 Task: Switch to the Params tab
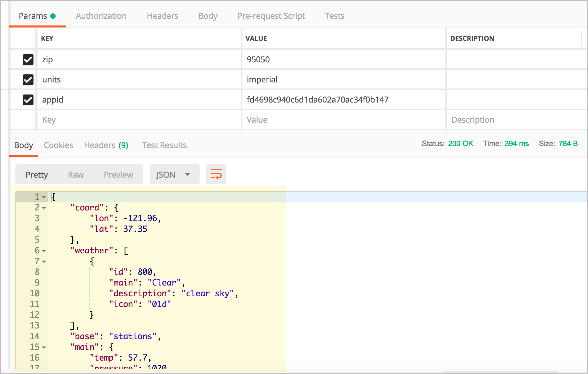37,16
